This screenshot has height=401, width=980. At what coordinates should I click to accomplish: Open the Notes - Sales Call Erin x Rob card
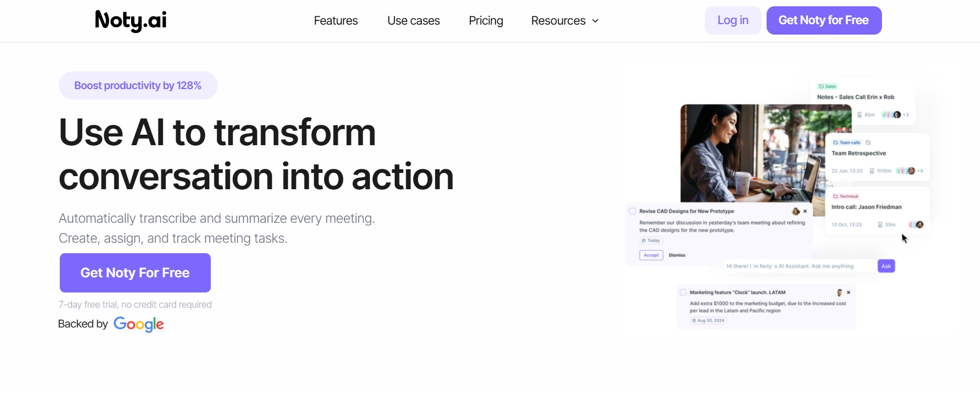pos(863,101)
